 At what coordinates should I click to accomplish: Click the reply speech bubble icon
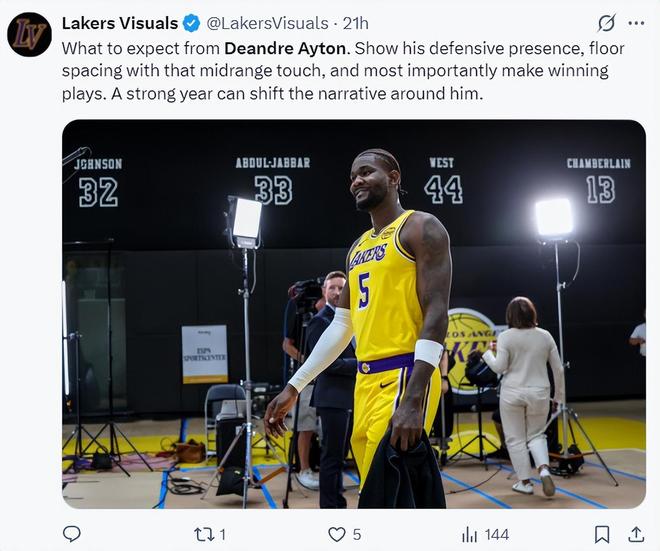71,534
